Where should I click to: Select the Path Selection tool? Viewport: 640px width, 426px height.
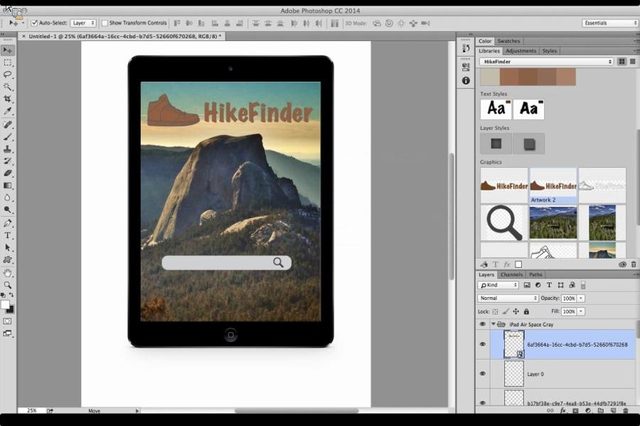7,248
